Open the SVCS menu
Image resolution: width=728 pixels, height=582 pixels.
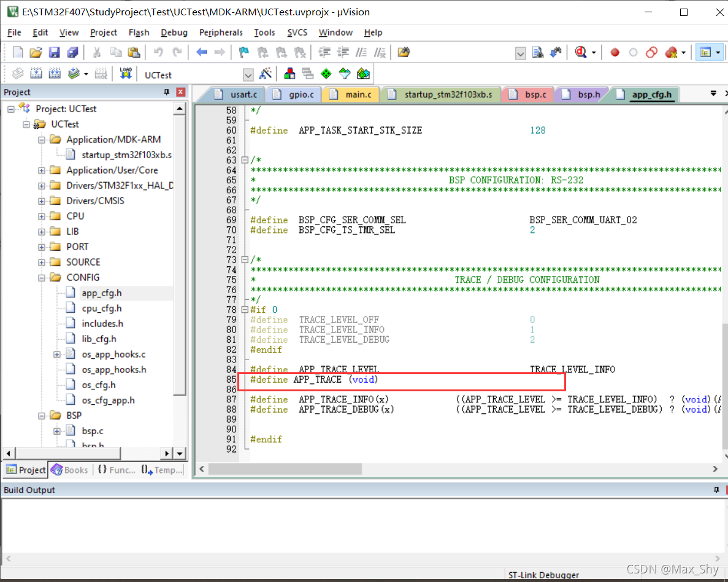click(x=297, y=33)
